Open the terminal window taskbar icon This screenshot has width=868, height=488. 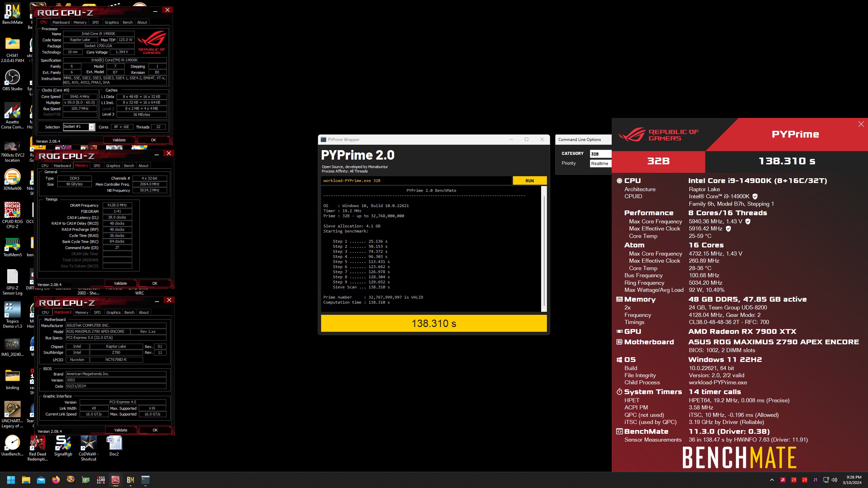[x=145, y=480]
